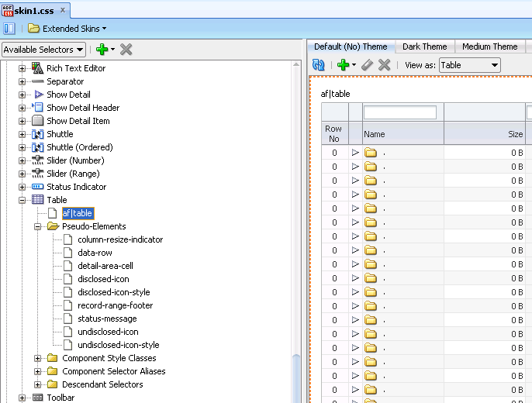Expand the Rich Text Editor node
This screenshot has width=532, height=403.
pos(22,68)
